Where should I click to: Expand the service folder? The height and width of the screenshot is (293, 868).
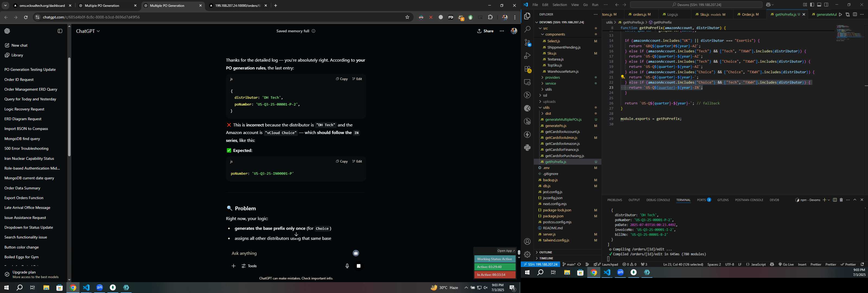point(542,84)
